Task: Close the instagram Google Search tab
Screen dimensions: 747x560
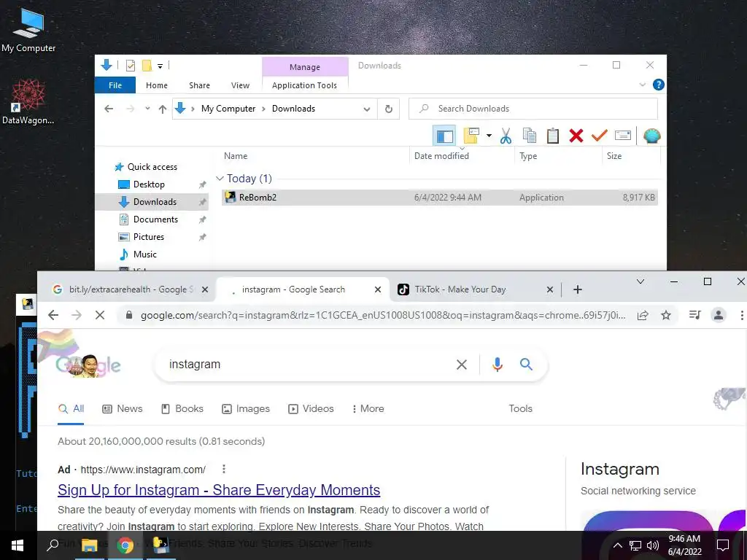Action: pos(377,289)
